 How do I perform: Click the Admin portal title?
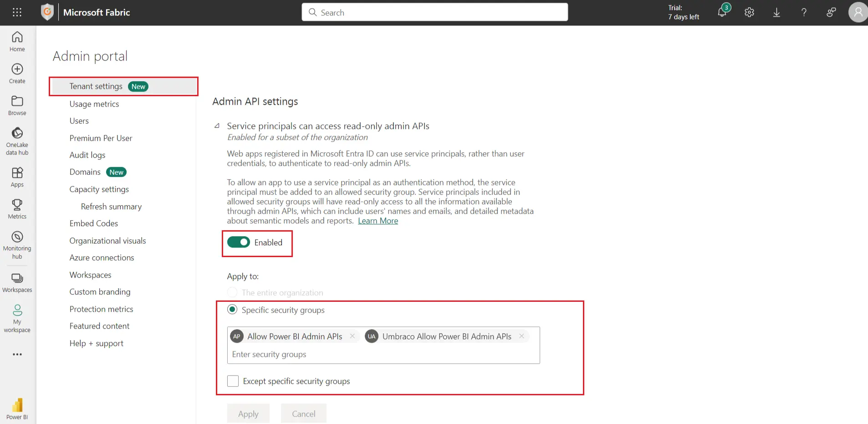pos(90,56)
